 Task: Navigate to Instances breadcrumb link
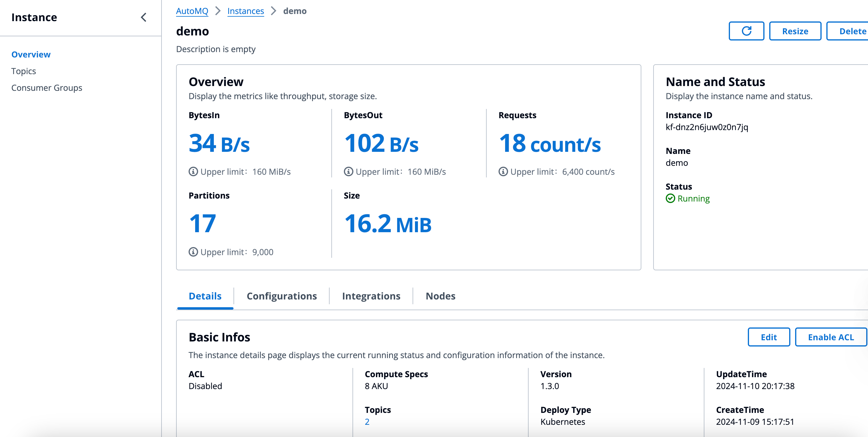click(x=246, y=11)
